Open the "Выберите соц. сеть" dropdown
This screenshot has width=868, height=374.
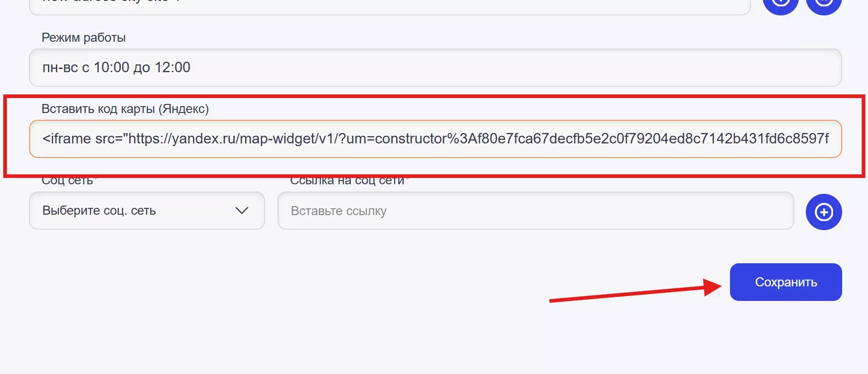(x=147, y=211)
